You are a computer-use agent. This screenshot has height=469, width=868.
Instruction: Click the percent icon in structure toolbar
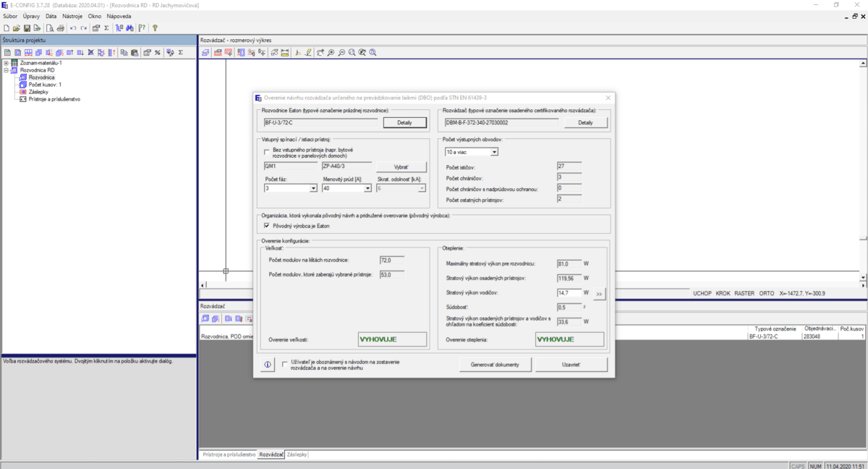[157, 53]
